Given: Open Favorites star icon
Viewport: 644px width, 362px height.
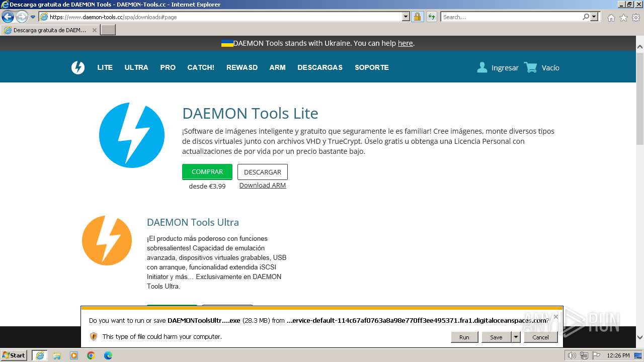Looking at the screenshot, I should pos(623,18).
